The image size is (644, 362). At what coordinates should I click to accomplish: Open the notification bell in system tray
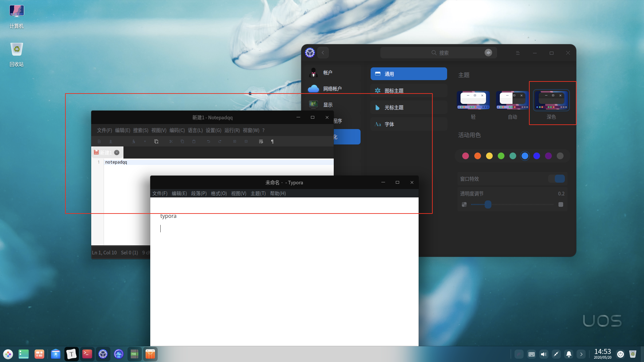point(569,354)
